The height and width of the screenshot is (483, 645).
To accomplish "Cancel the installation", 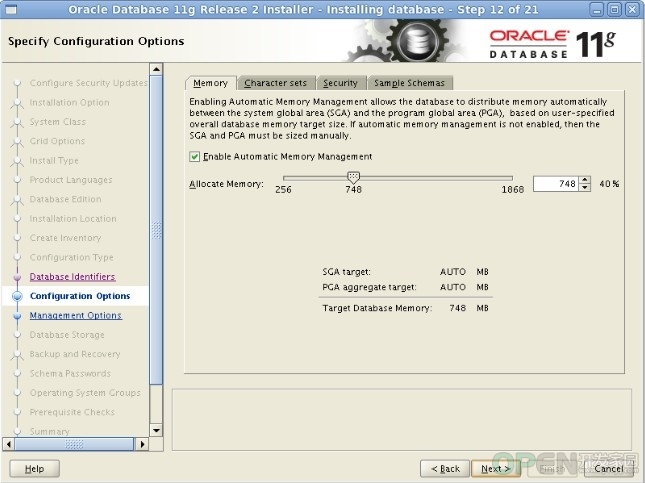I will (x=608, y=469).
